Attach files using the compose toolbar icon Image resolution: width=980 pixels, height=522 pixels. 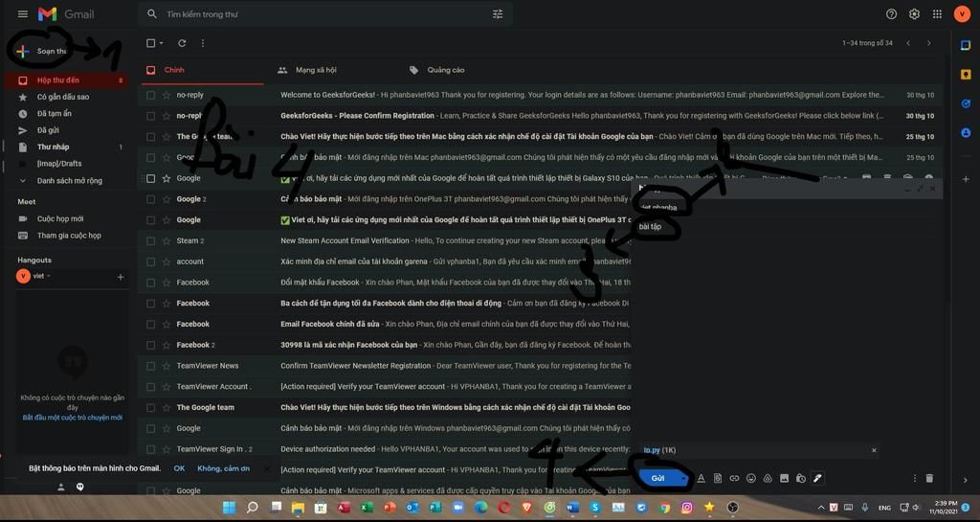coord(718,478)
